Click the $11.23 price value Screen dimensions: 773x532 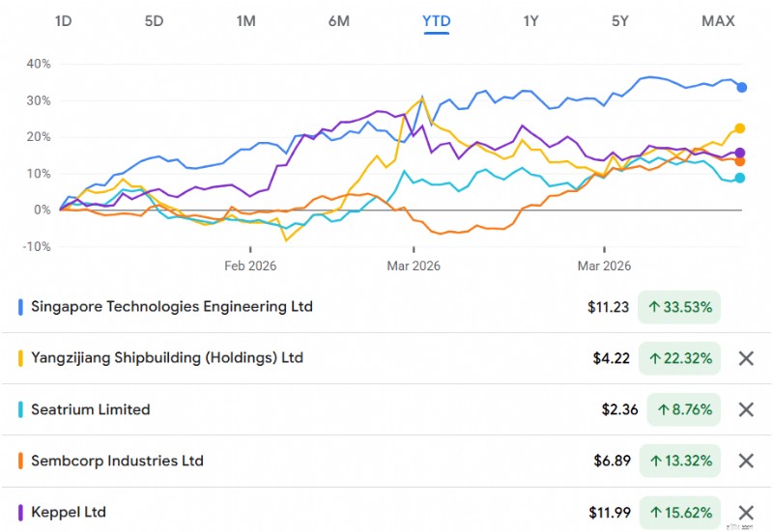pyautogui.click(x=608, y=307)
